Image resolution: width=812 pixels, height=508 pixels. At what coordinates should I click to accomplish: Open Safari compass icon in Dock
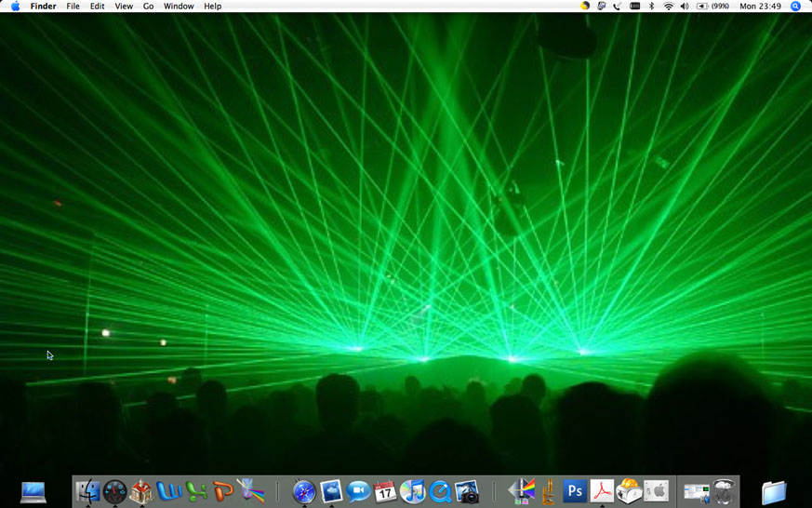pos(304,492)
